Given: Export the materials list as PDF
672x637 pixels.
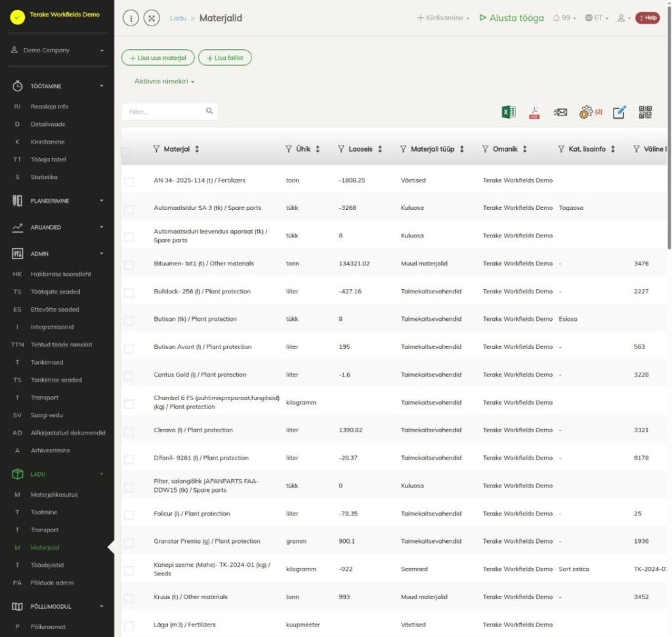Looking at the screenshot, I should pos(534,112).
